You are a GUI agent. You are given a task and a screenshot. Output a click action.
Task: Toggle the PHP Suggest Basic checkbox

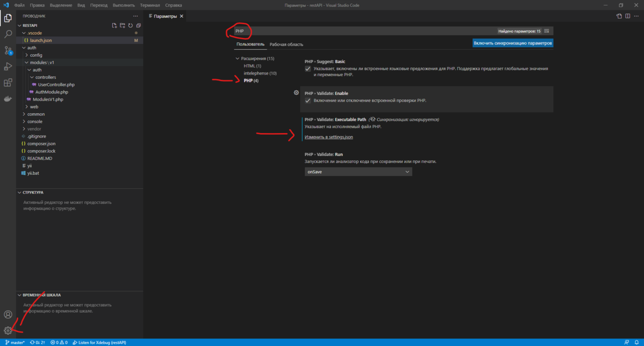point(308,69)
